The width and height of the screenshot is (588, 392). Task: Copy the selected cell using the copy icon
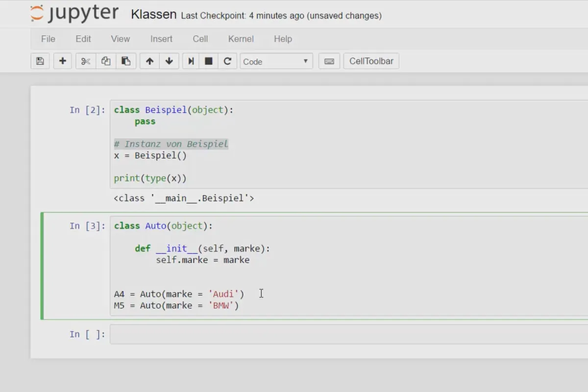(x=106, y=61)
